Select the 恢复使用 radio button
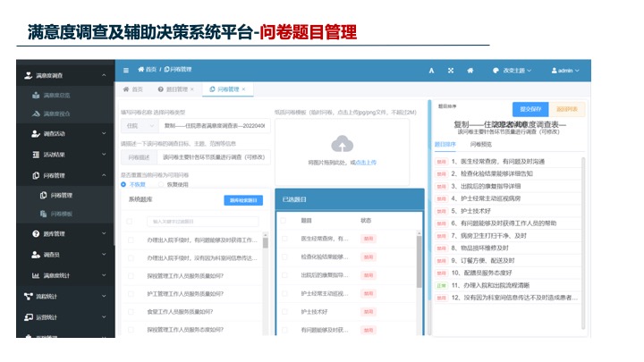The image size is (644, 362). click(159, 185)
